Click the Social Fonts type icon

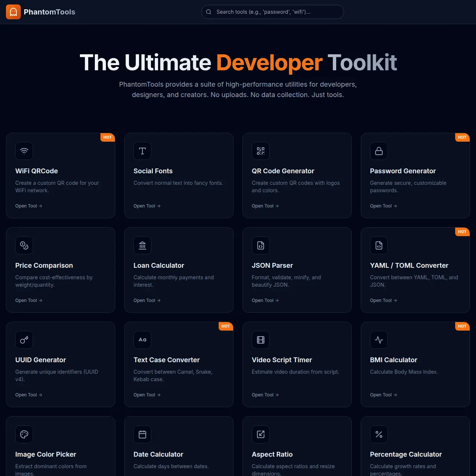point(142,151)
